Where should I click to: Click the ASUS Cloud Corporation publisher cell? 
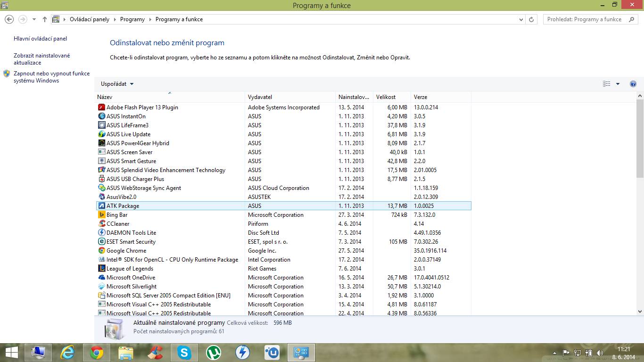pyautogui.click(x=279, y=188)
